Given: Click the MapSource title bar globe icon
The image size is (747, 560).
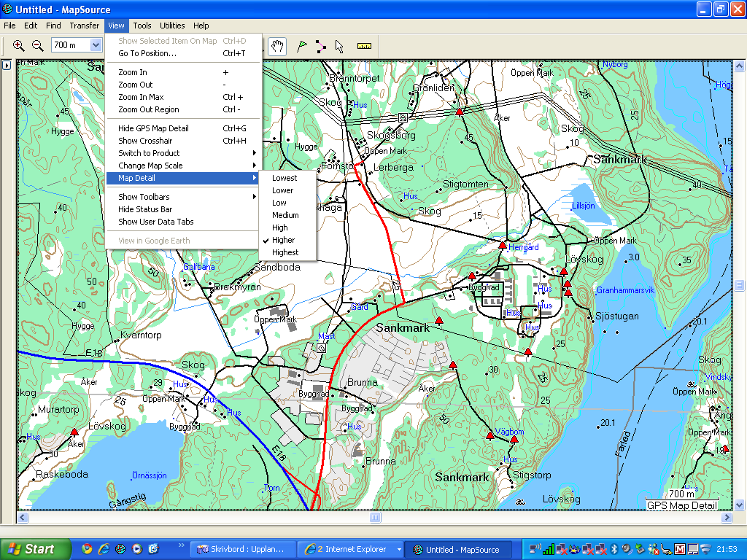Looking at the screenshot, I should pos(7,9).
